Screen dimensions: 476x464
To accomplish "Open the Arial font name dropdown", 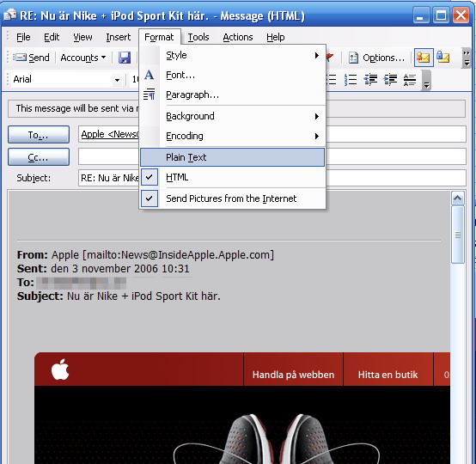I will click(117, 80).
